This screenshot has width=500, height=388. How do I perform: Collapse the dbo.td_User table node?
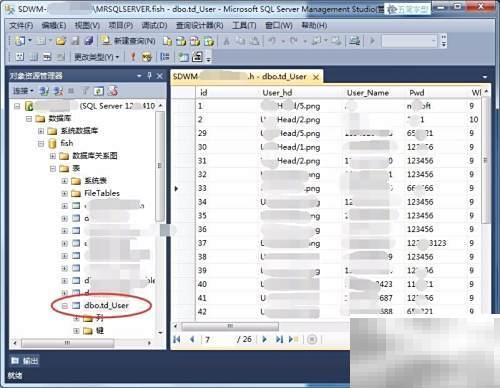click(x=65, y=306)
